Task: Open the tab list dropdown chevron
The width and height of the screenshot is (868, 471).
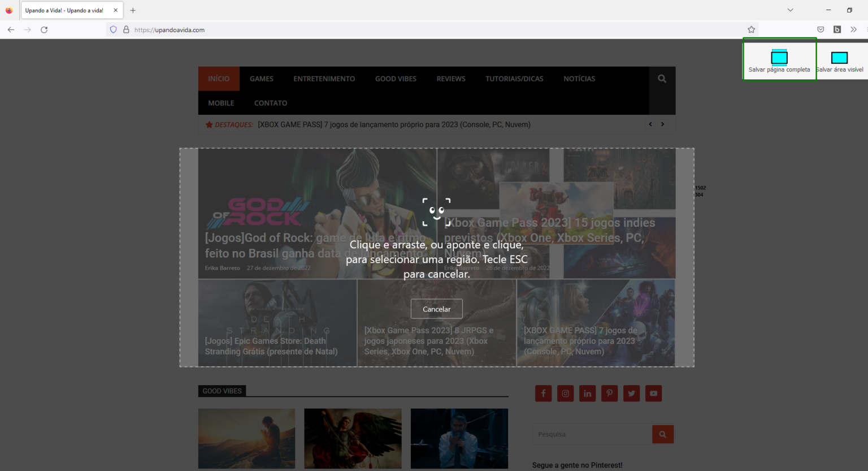Action: click(789, 10)
